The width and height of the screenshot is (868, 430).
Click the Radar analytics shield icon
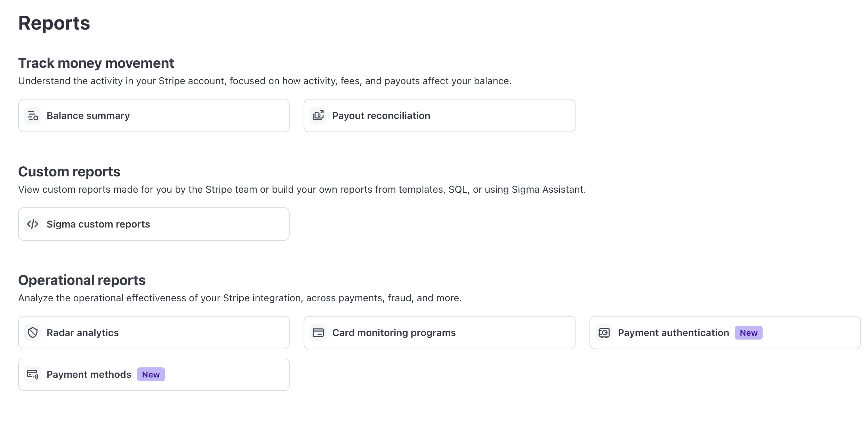click(33, 333)
